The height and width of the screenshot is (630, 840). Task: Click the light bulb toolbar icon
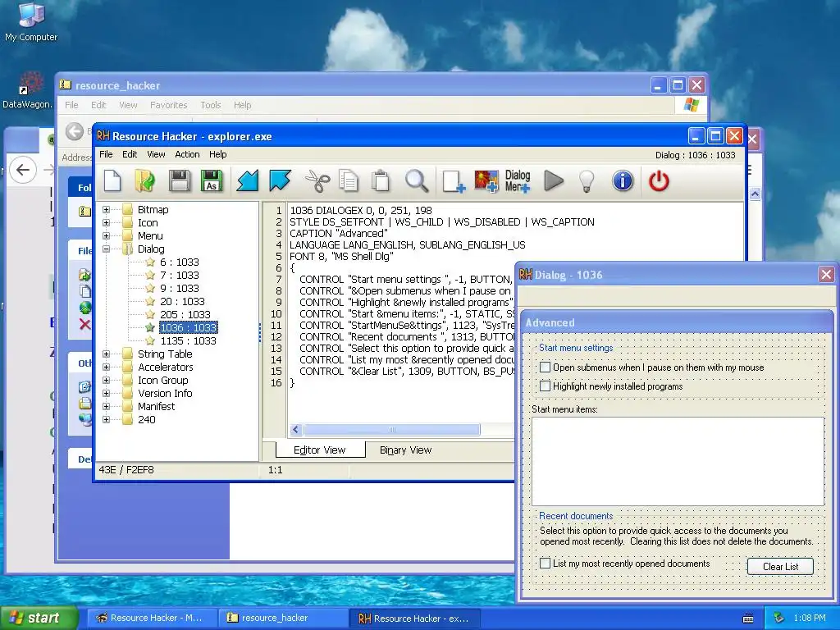pyautogui.click(x=587, y=181)
